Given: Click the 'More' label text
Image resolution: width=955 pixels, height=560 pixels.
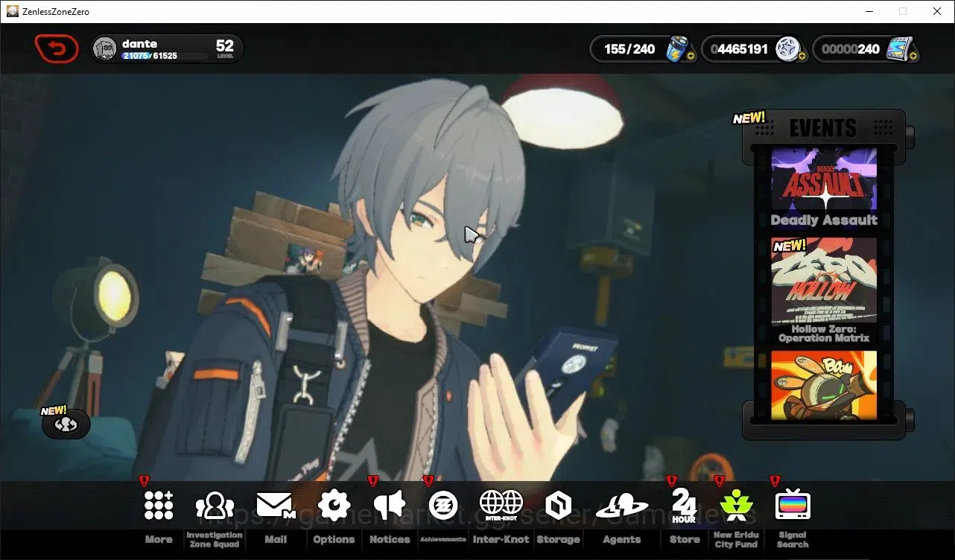Looking at the screenshot, I should pos(159,539).
